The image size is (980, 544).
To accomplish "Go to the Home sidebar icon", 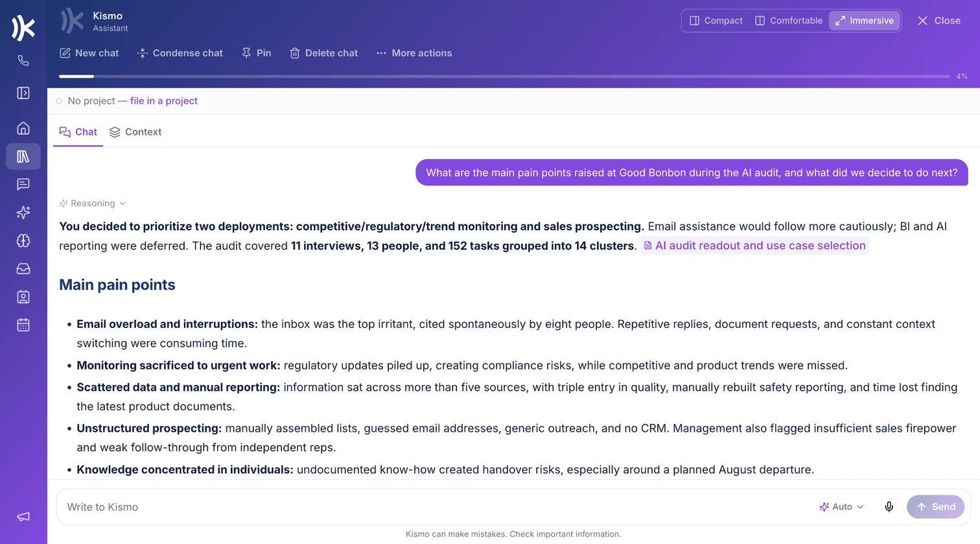I will pyautogui.click(x=23, y=128).
